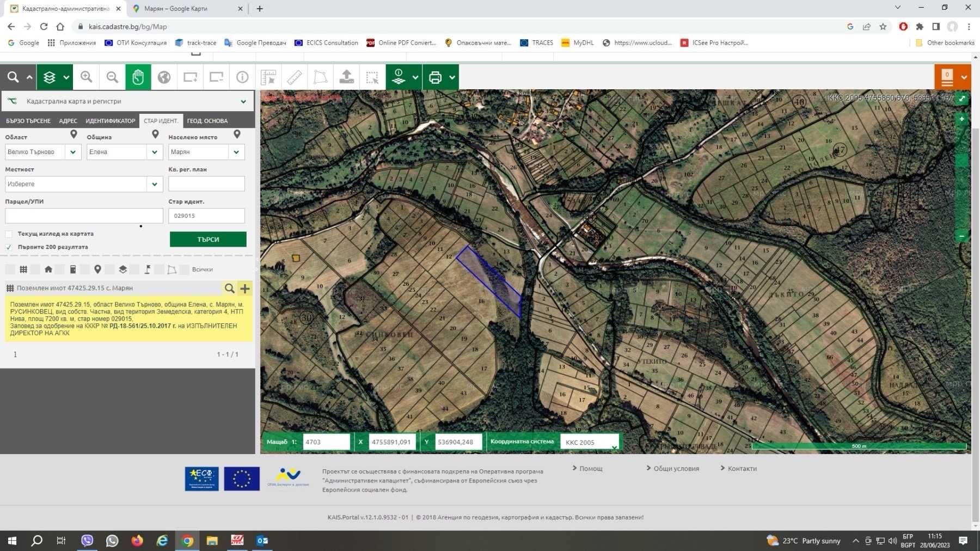Click the map scale input field
This screenshot has width=980, height=551.
click(x=326, y=442)
